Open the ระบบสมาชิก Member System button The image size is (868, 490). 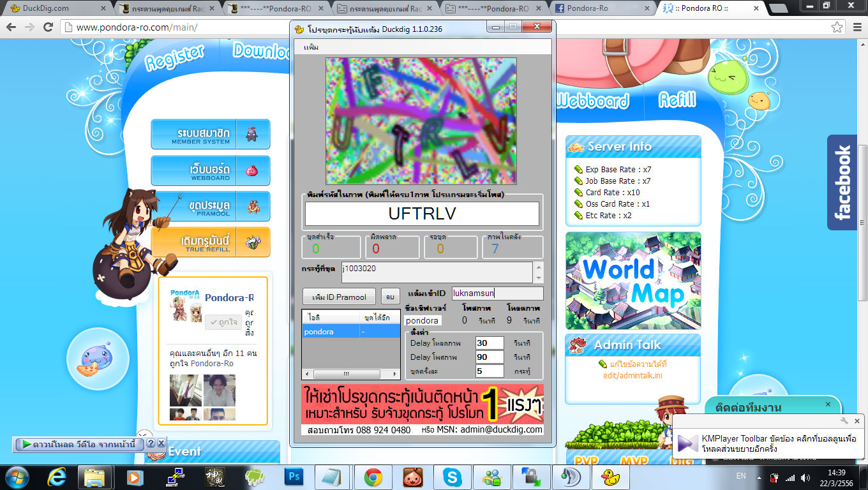click(x=211, y=135)
